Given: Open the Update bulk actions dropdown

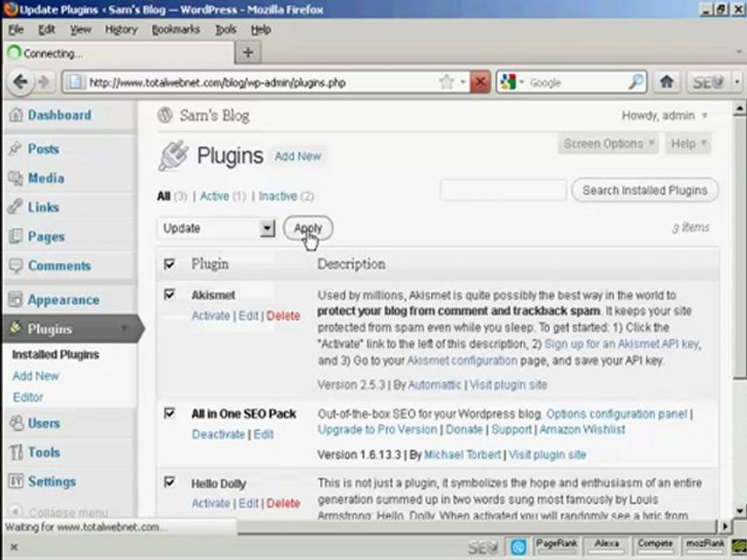Looking at the screenshot, I should click(216, 228).
